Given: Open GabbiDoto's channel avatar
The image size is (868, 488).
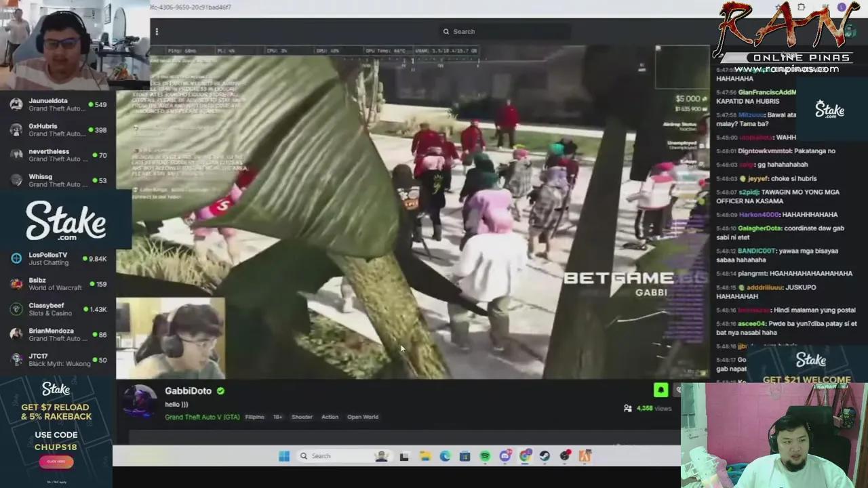Looking at the screenshot, I should pos(140,403).
